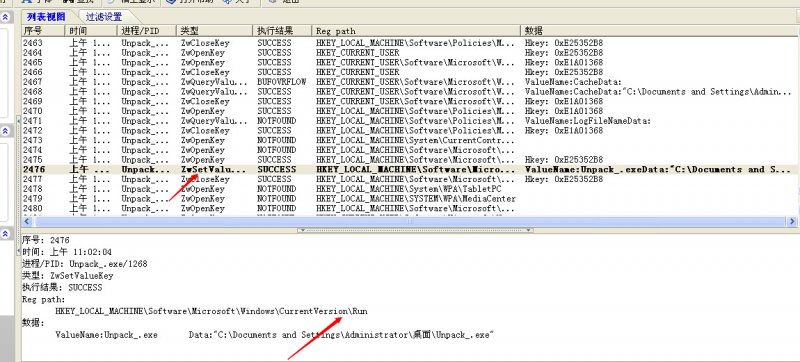Sort by the 序号 column header
Viewport: 800px width, 362px height.
(43, 31)
